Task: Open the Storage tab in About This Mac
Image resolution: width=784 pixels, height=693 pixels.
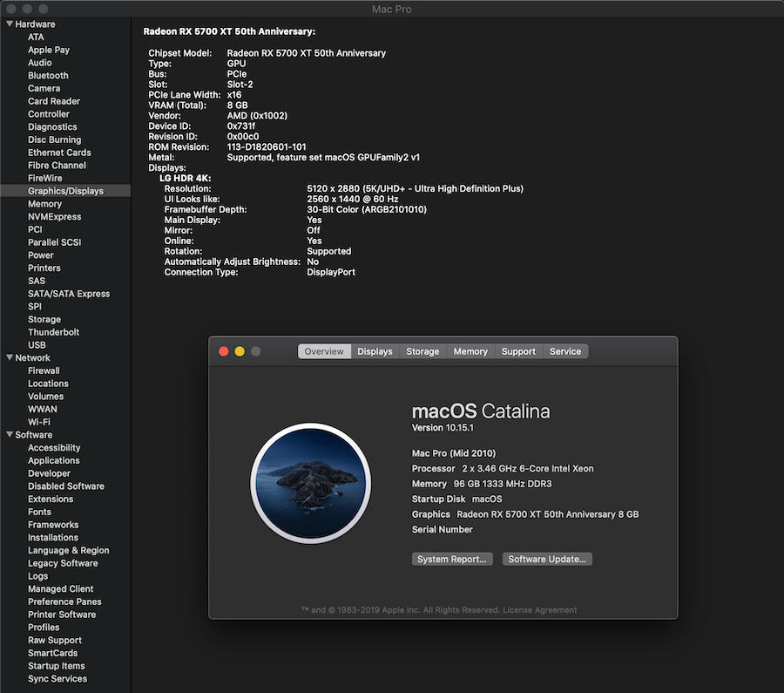Action: tap(422, 351)
